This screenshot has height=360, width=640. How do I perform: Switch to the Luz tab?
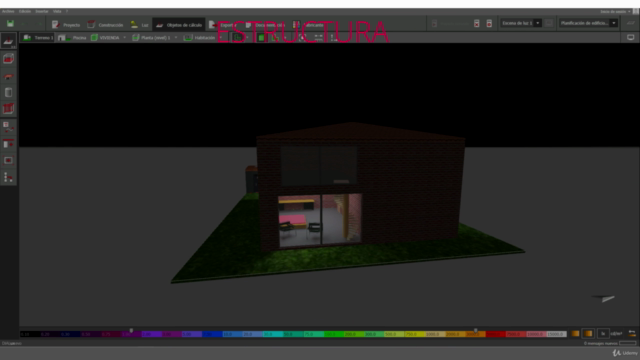[x=139, y=25]
